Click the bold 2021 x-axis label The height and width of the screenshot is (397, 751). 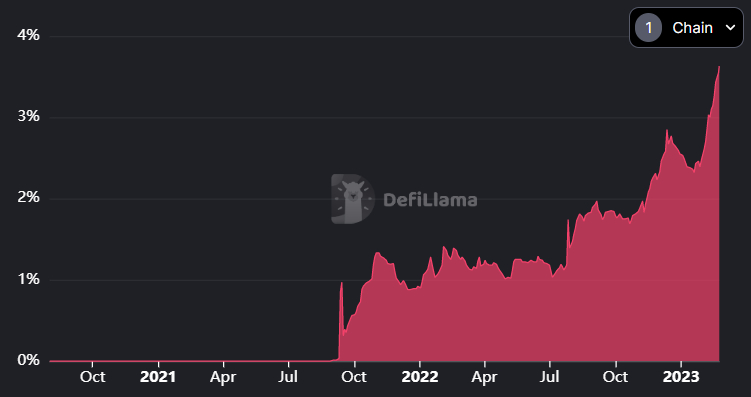click(x=158, y=377)
